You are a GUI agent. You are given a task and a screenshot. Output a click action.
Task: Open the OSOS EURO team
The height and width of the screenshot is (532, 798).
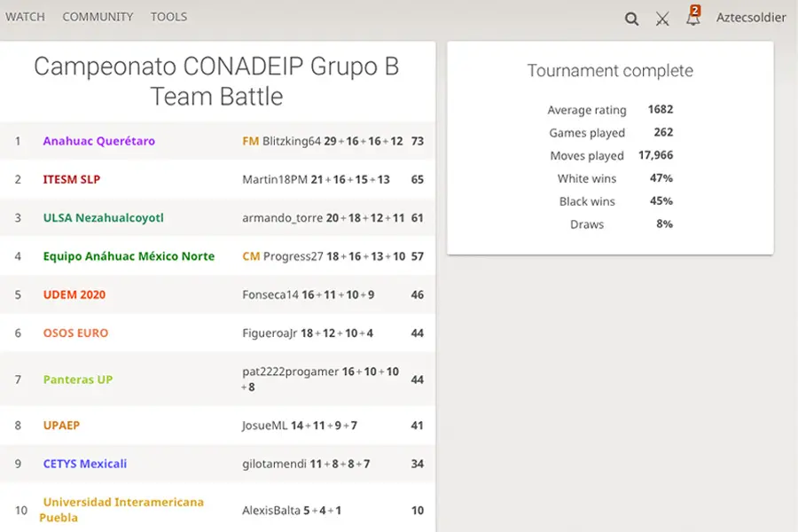tap(75, 333)
